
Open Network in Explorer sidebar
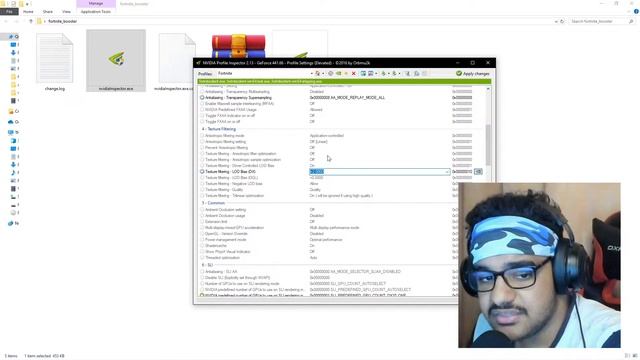point(11,223)
